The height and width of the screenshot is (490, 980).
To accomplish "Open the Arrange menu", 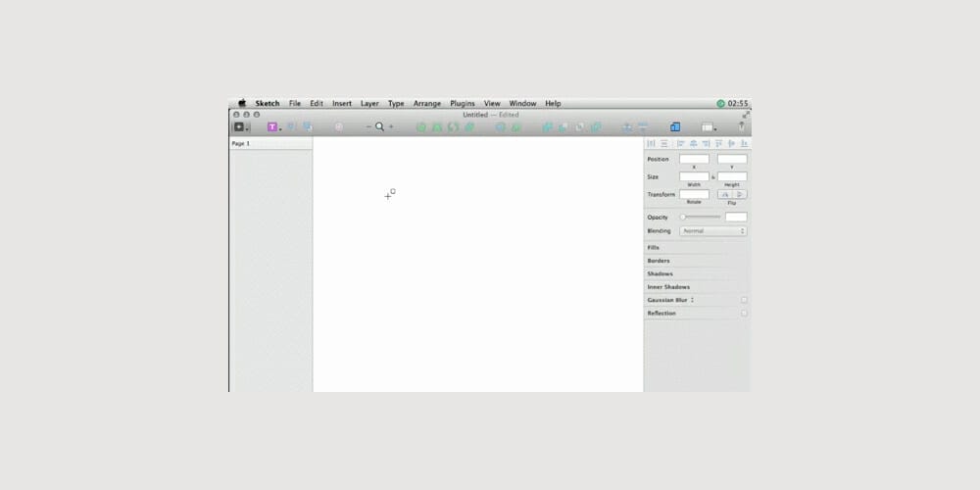I will (427, 104).
